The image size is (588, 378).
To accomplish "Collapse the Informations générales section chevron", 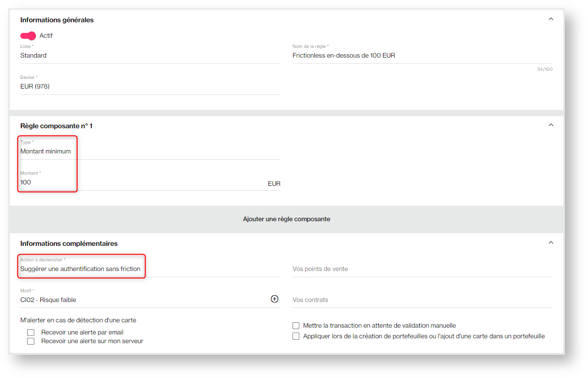I will [x=550, y=19].
